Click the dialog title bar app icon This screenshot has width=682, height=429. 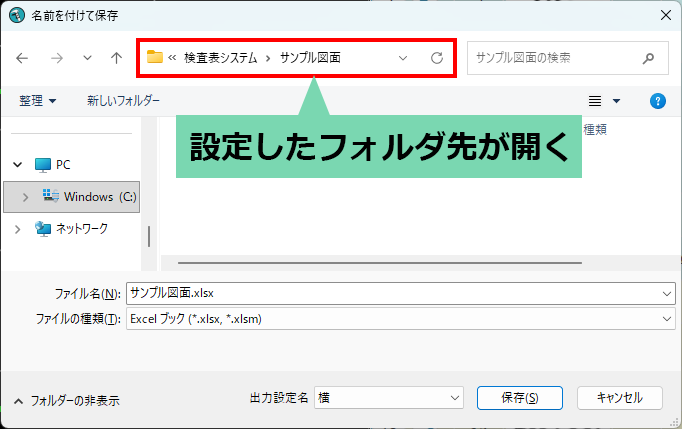[x=17, y=15]
